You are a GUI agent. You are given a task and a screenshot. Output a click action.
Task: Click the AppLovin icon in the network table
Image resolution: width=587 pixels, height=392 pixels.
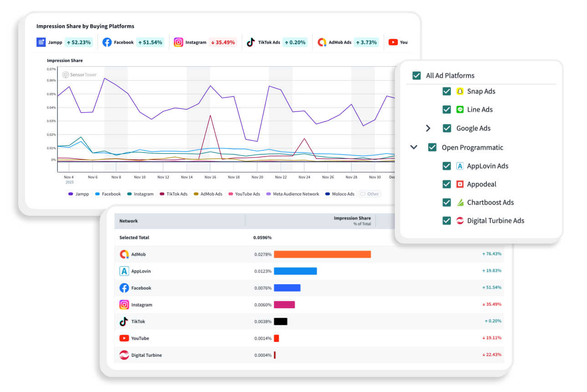[124, 271]
